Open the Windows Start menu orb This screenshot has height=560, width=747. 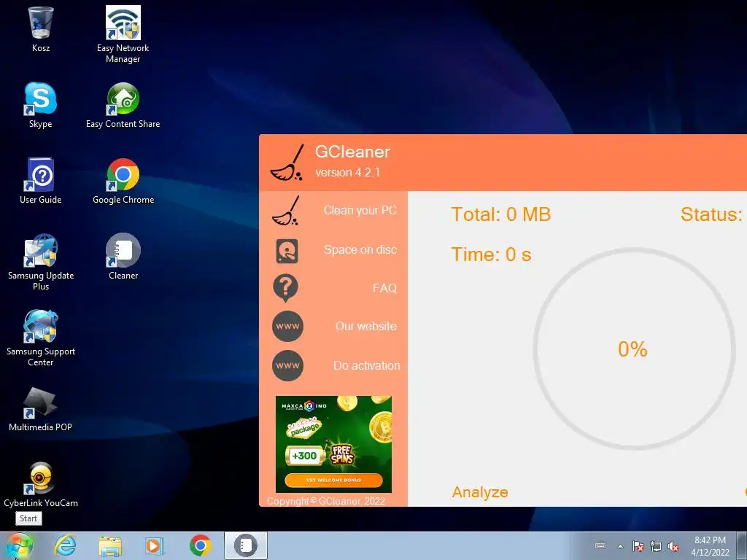[x=20, y=545]
